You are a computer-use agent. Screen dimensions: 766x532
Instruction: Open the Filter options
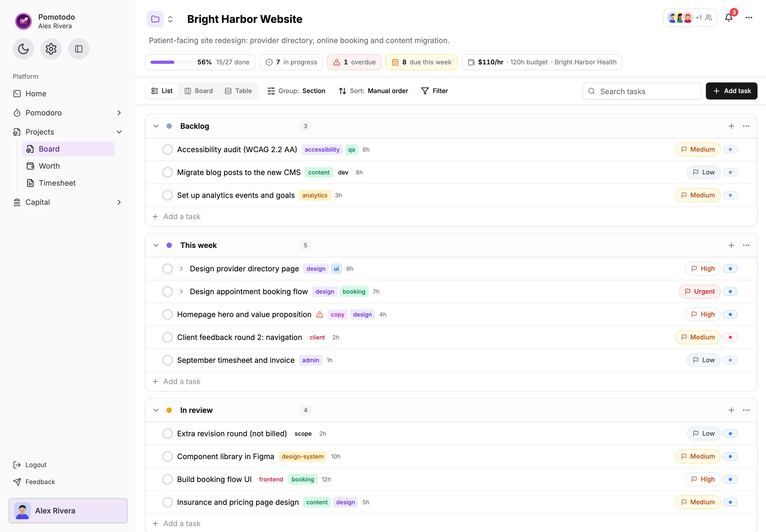(434, 91)
